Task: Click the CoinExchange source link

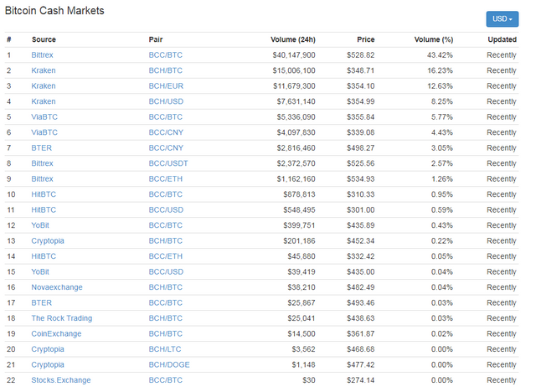Action: (x=56, y=334)
